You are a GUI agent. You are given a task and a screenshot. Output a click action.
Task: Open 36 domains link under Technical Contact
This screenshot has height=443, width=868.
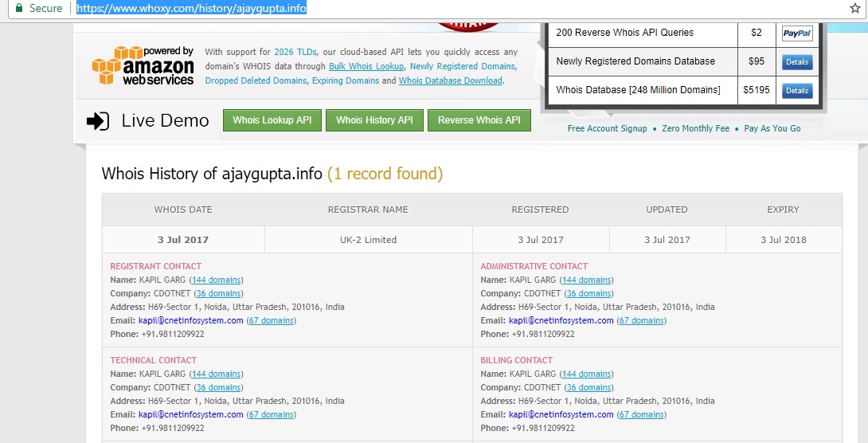tap(219, 387)
